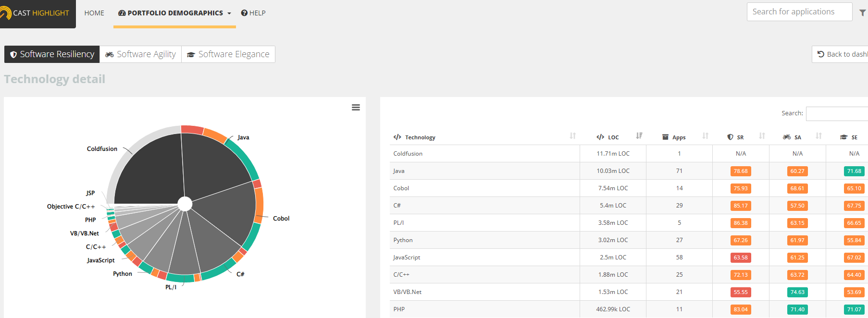
Task: Click the Coldfusion table row name
Action: [x=408, y=154]
